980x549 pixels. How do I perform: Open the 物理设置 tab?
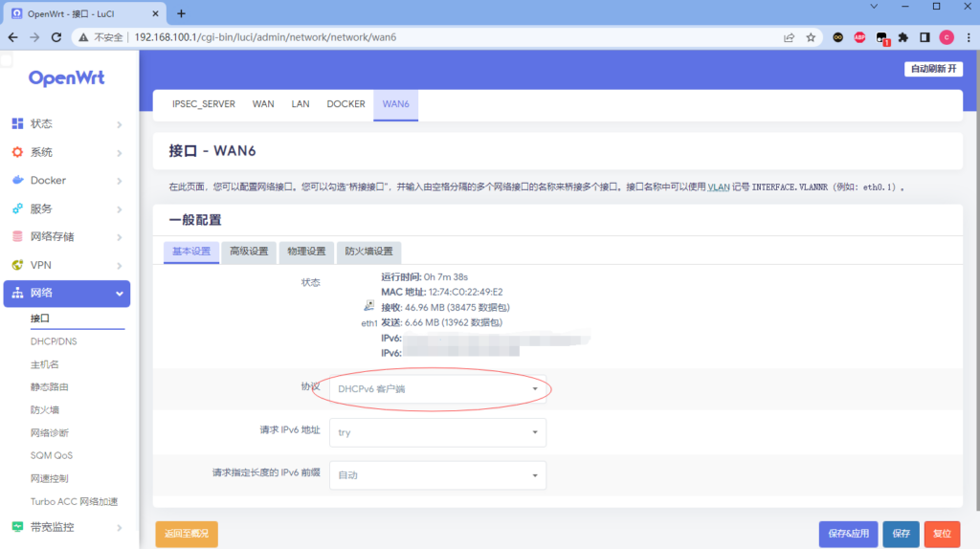[306, 252]
